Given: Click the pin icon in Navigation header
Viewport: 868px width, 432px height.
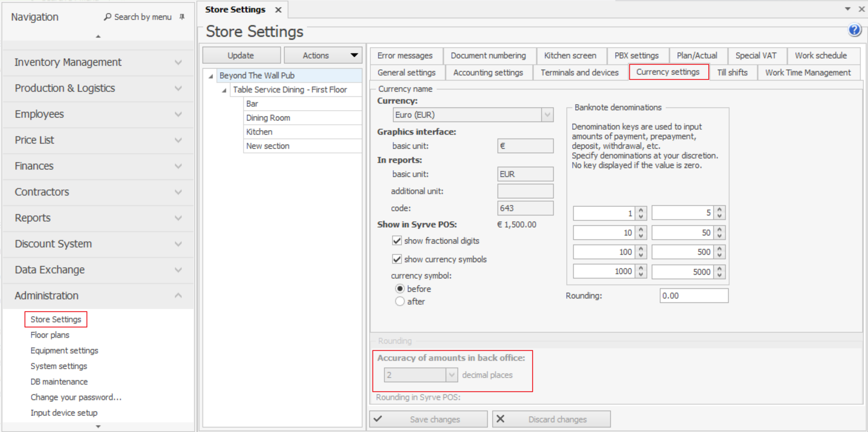Looking at the screenshot, I should click(182, 17).
